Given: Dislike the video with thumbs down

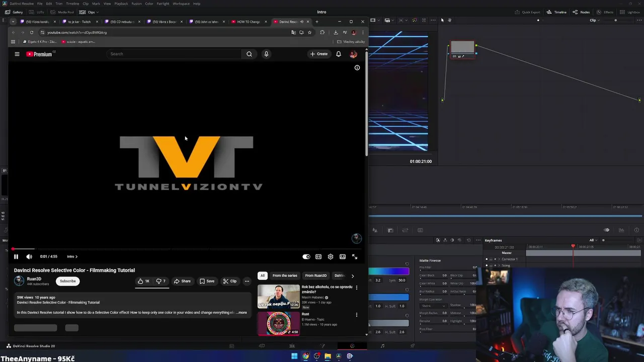Looking at the screenshot, I should click(x=160, y=281).
